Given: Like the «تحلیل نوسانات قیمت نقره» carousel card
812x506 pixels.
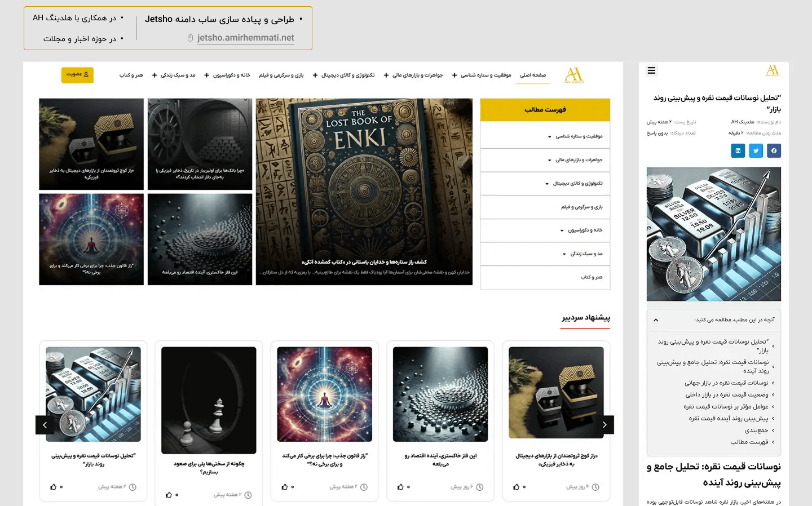Looking at the screenshot, I should [53, 487].
